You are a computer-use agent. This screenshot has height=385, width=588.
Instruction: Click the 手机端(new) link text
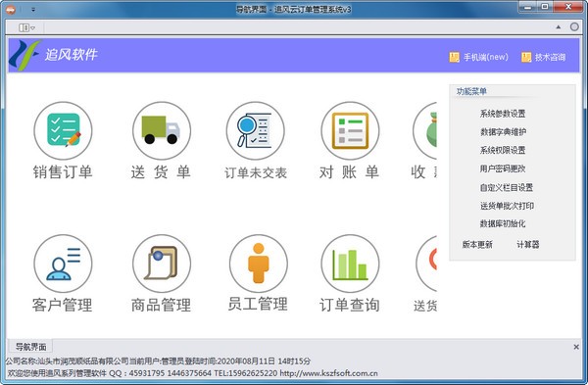click(486, 57)
